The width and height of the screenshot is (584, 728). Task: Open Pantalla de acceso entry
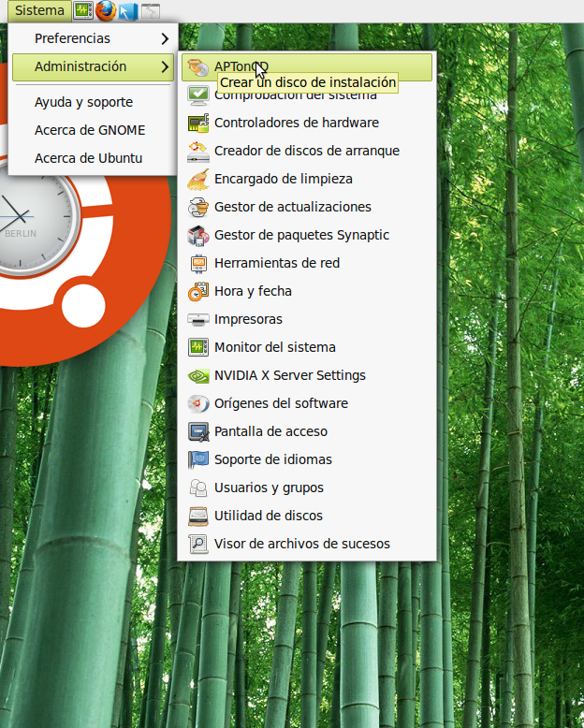[270, 431]
